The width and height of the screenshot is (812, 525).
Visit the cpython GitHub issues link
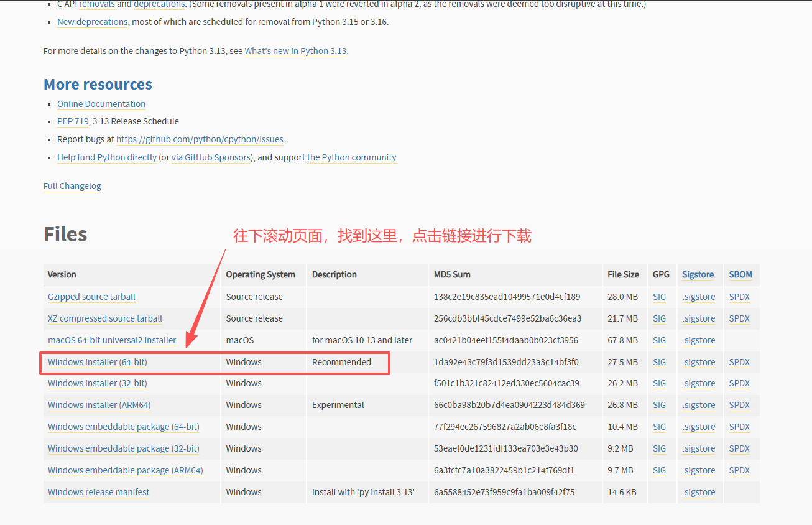pos(200,139)
